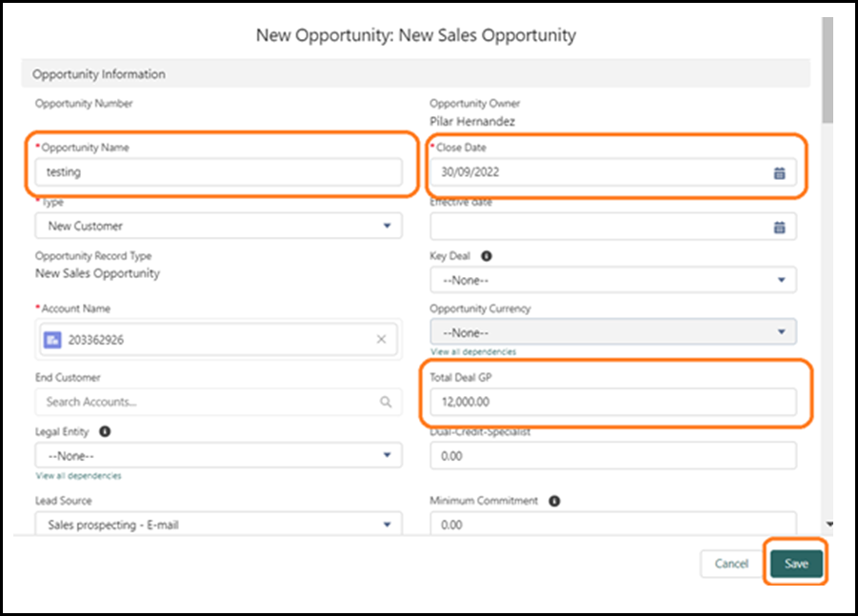The height and width of the screenshot is (616, 858).
Task: Open the Opportunity Currency dropdown
Action: (613, 332)
